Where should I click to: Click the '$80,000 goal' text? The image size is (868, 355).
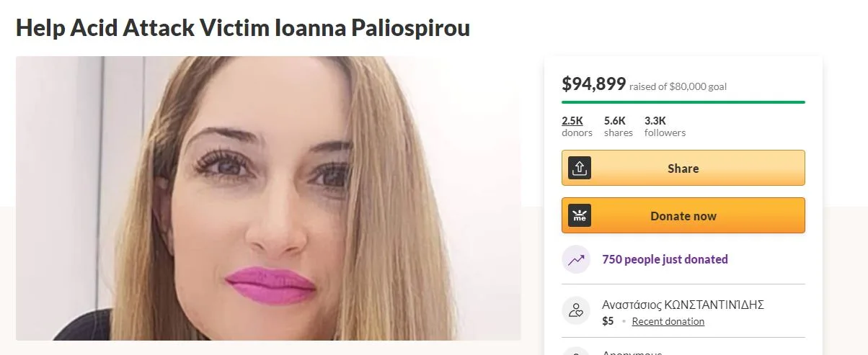click(698, 87)
